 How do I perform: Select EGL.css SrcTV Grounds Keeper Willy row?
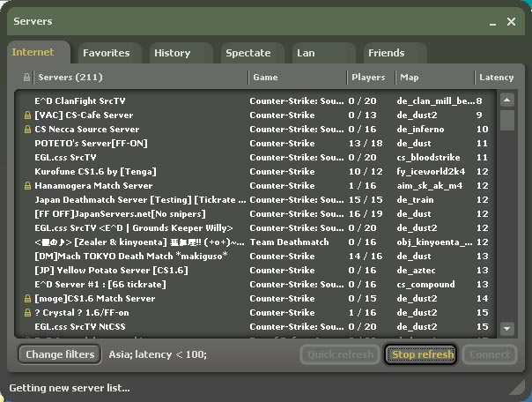coord(255,228)
